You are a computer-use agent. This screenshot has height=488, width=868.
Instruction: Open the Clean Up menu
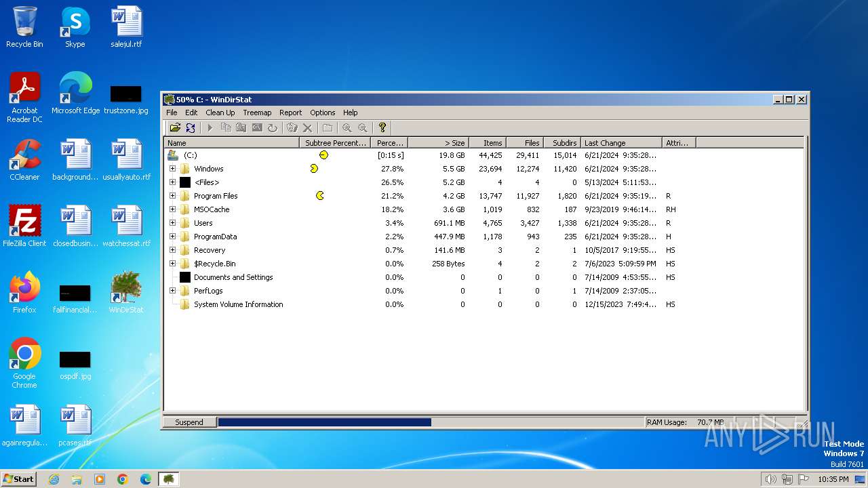click(220, 113)
